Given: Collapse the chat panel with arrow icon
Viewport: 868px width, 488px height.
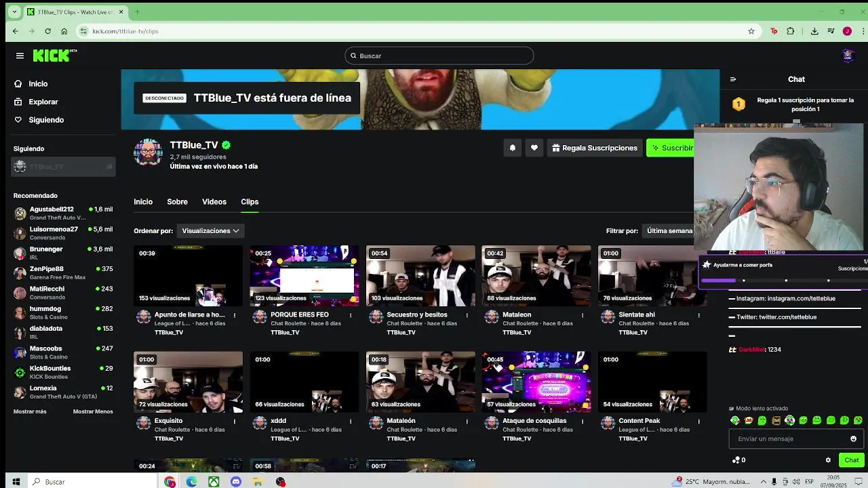Looking at the screenshot, I should click(x=733, y=79).
